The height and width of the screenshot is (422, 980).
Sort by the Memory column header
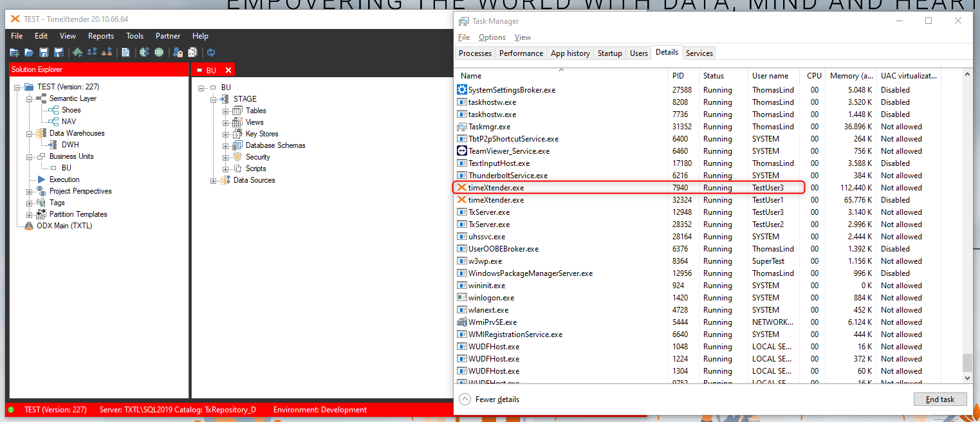(x=851, y=75)
